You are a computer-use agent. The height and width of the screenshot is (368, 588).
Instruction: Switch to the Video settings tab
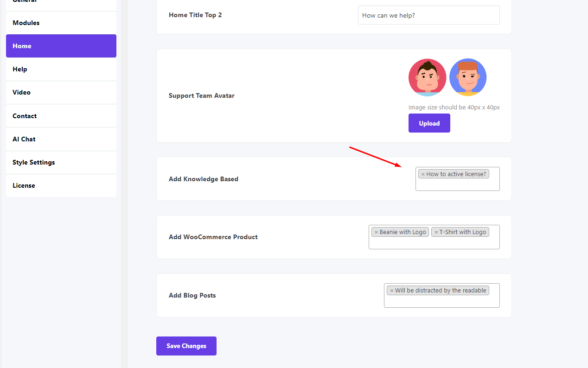pos(61,92)
